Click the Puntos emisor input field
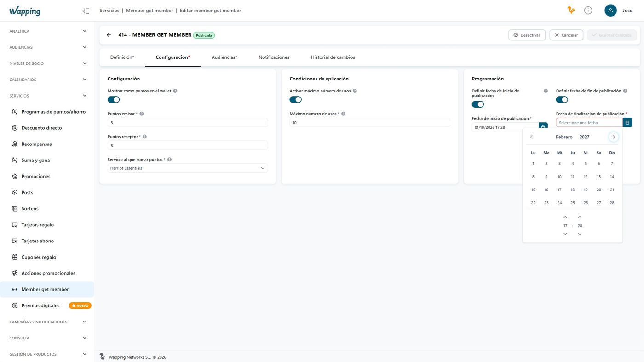The height and width of the screenshot is (362, 644). (188, 123)
